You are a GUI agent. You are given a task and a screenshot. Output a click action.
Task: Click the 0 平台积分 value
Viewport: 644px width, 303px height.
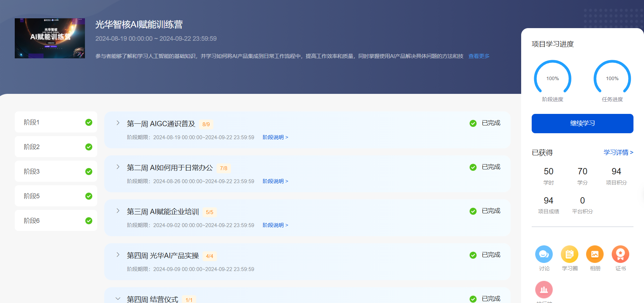click(583, 200)
